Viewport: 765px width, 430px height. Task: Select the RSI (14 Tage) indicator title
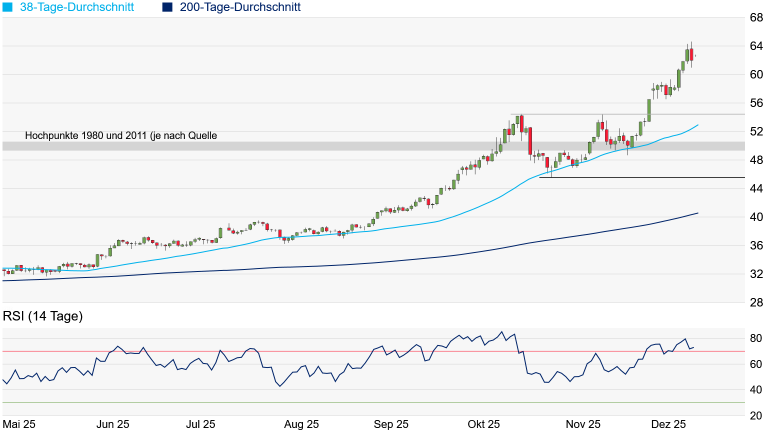pyautogui.click(x=42, y=316)
